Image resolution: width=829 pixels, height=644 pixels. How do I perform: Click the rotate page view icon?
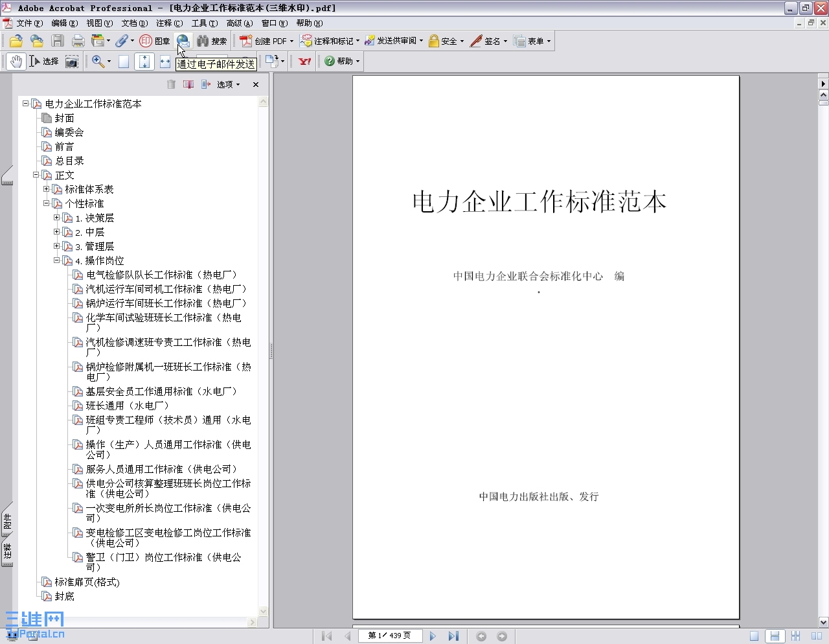coord(271,62)
